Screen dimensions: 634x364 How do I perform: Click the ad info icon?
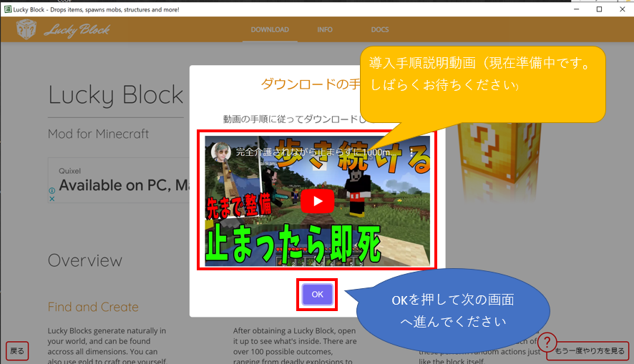coord(52,190)
